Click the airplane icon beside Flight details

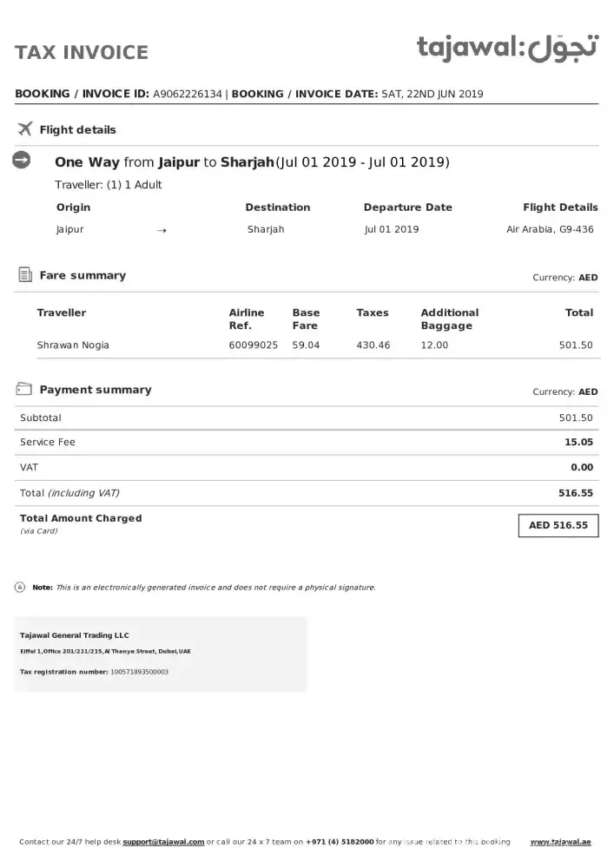(x=24, y=129)
